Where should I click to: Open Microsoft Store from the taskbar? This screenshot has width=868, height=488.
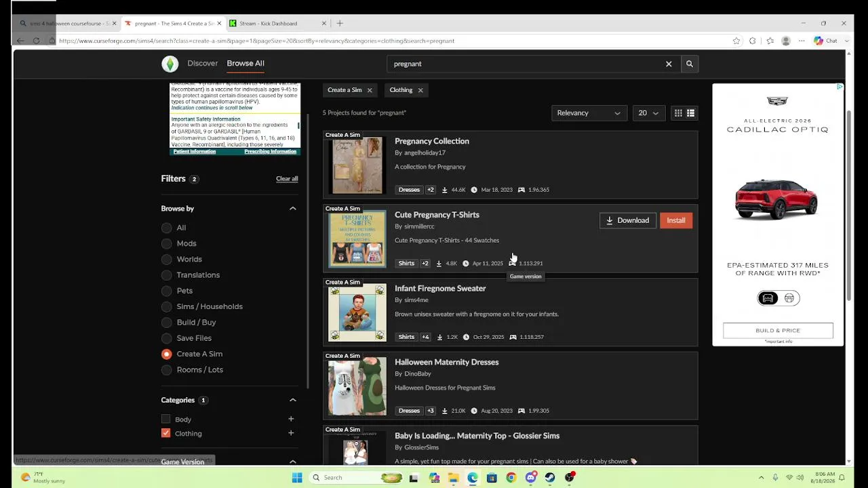point(492,478)
